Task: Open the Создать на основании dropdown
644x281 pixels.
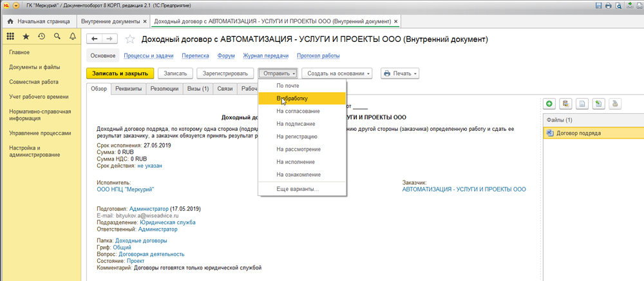Action: [x=337, y=73]
